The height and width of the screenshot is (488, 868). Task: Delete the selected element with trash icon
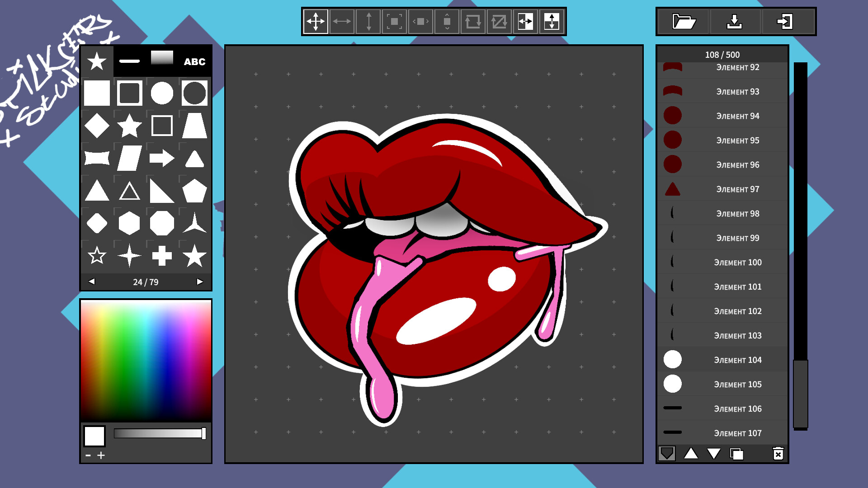(778, 454)
